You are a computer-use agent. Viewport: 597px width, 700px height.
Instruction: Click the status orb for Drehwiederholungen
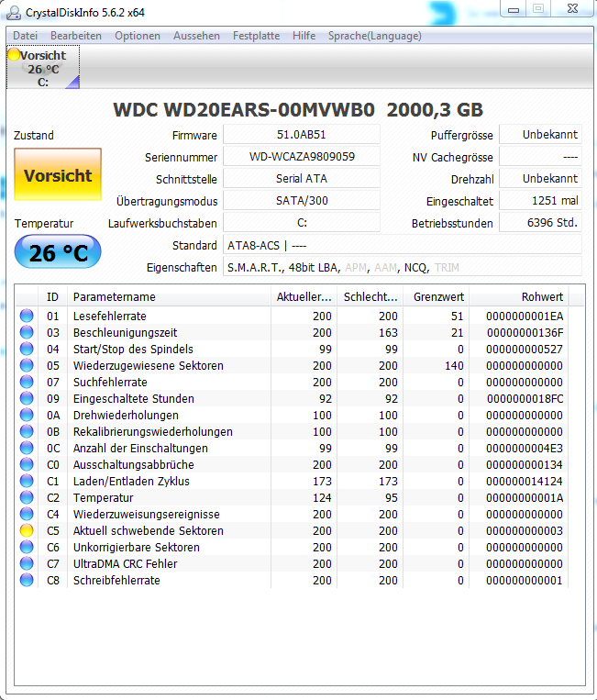pyautogui.click(x=27, y=415)
